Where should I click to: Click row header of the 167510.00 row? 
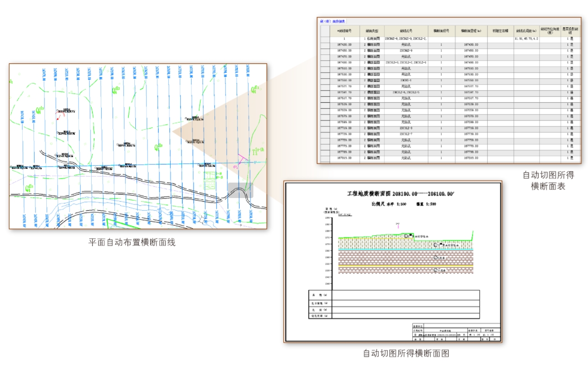click(x=325, y=69)
